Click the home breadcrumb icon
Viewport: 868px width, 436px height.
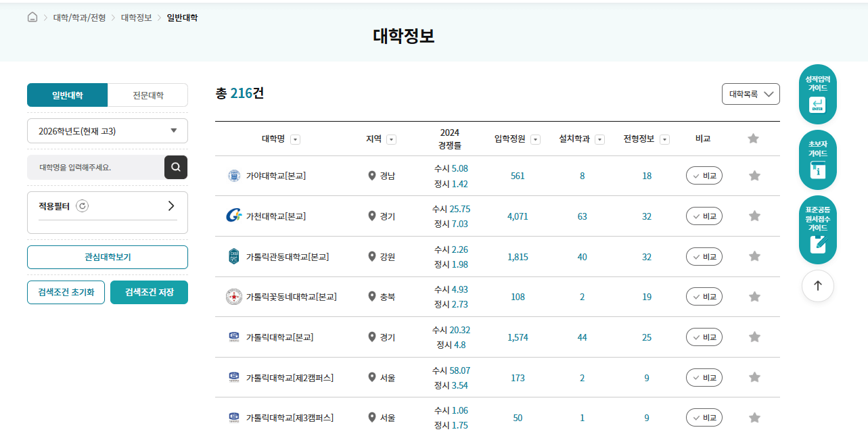(31, 17)
